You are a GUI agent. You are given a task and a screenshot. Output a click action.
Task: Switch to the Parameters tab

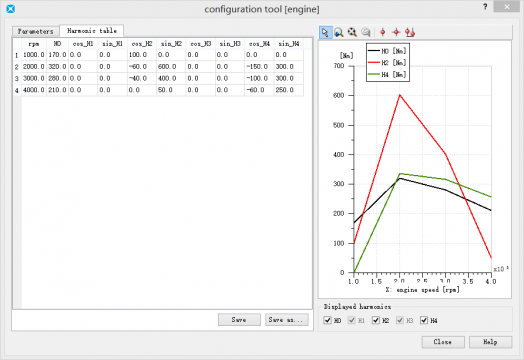click(35, 31)
